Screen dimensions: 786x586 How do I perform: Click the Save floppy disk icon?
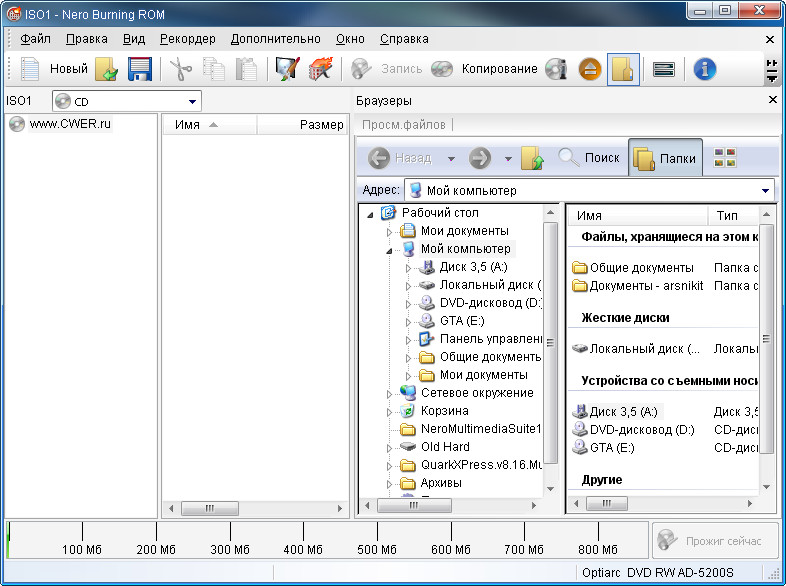[x=139, y=69]
